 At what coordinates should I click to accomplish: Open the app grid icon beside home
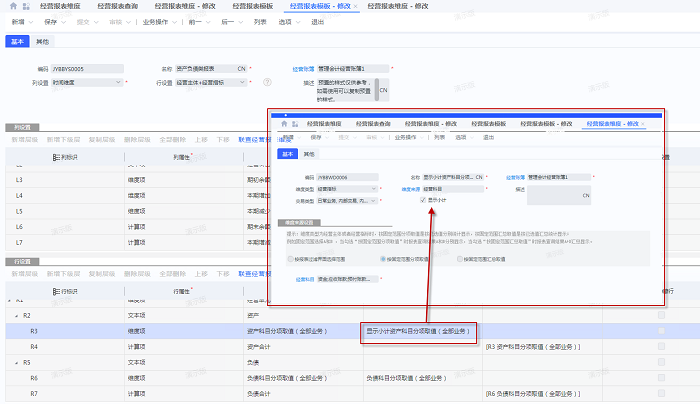[x=25, y=6]
